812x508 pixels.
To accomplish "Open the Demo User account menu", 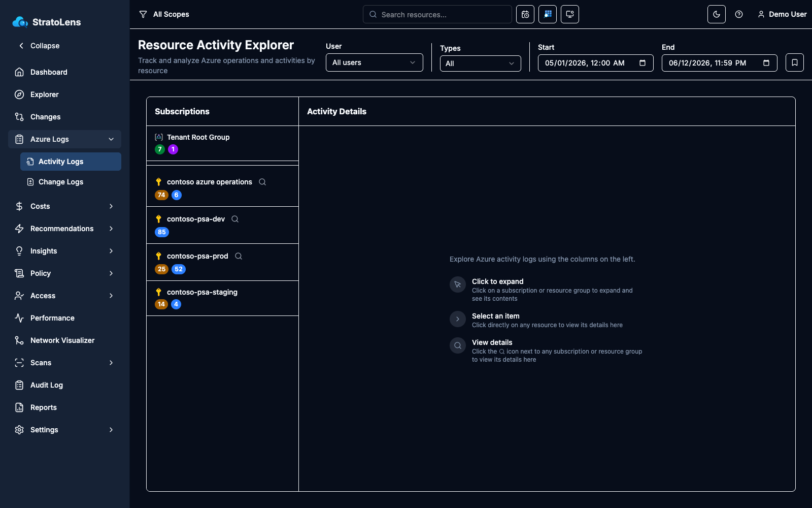I will [x=782, y=14].
